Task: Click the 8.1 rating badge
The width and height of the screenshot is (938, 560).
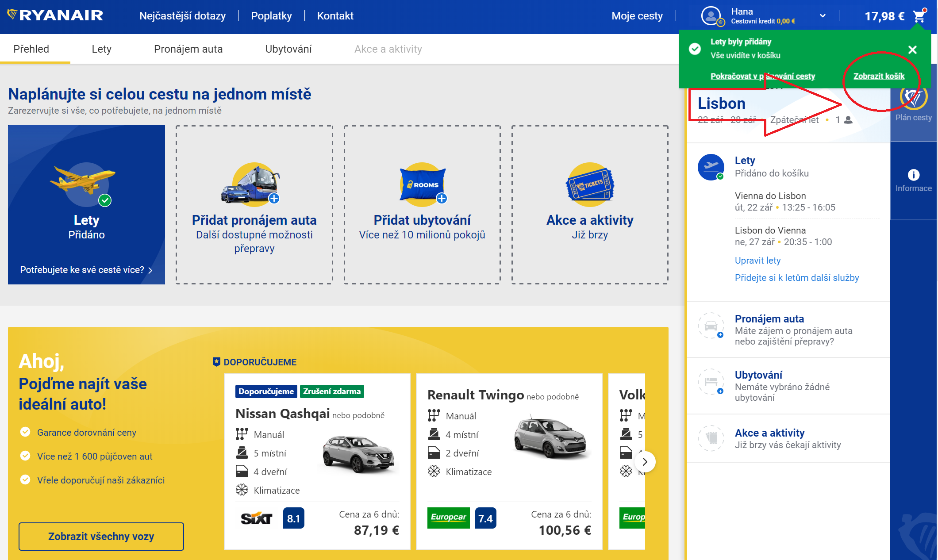Action: pyautogui.click(x=293, y=518)
